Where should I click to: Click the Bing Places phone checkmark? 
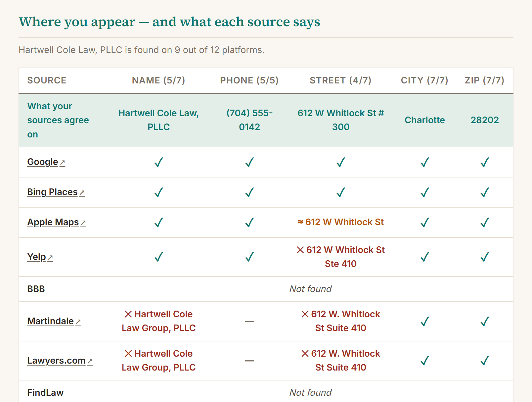249,192
